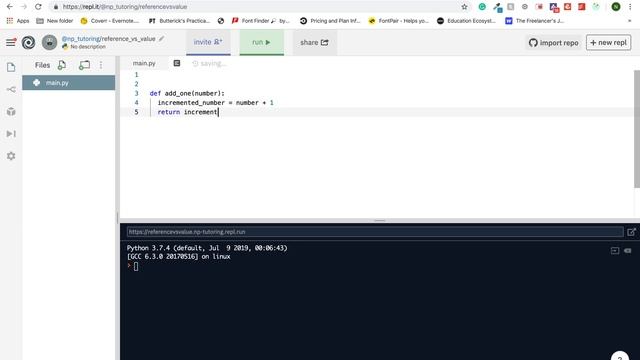Click the share button

(314, 42)
